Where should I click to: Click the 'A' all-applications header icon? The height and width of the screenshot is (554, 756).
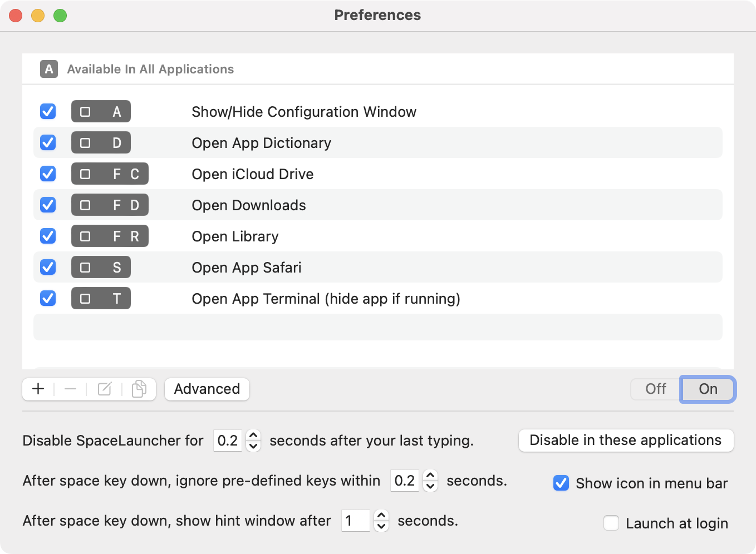(49, 69)
